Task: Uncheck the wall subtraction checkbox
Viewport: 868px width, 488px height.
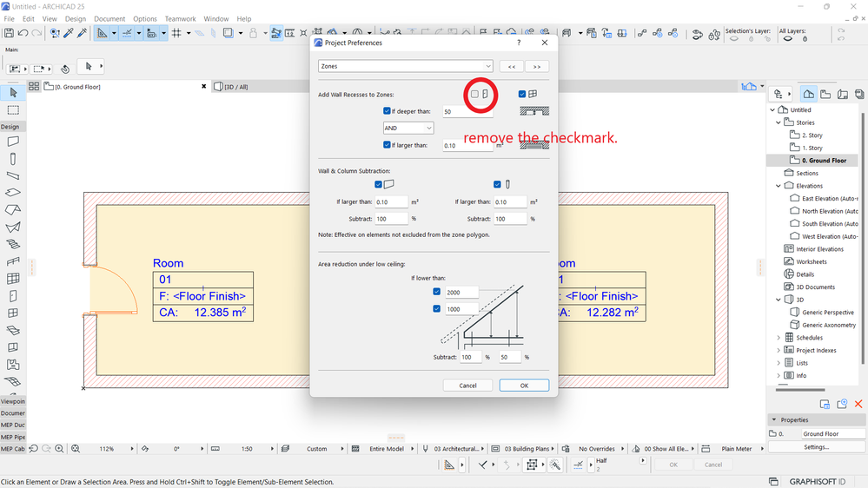Action: (378, 184)
